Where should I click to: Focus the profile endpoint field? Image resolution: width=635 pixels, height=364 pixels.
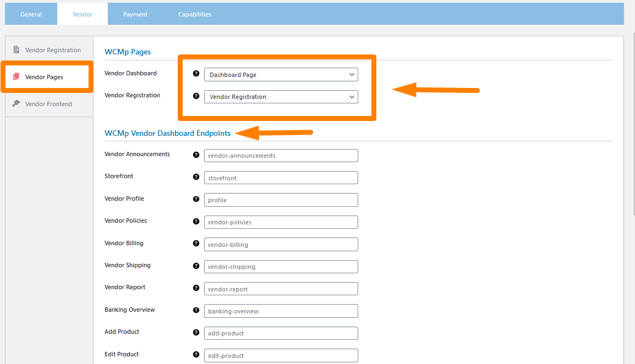(x=281, y=200)
